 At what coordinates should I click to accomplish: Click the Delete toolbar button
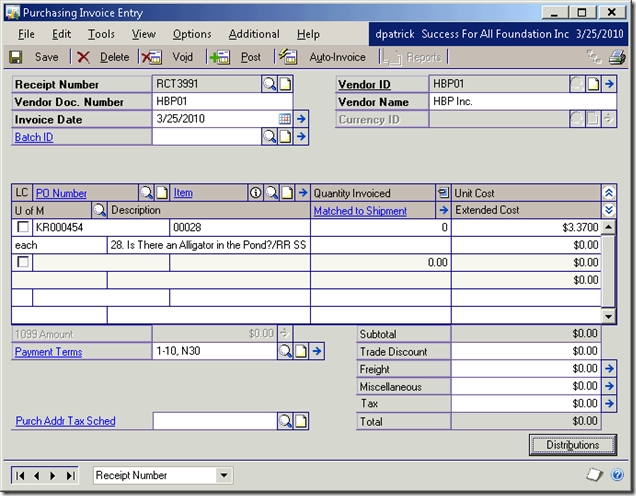103,57
